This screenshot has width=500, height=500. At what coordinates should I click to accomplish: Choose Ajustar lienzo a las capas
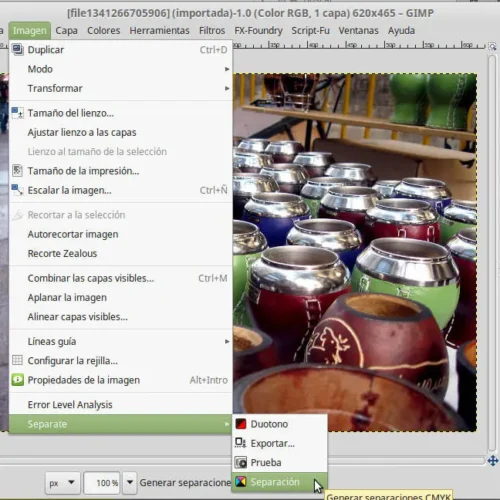pos(120,132)
